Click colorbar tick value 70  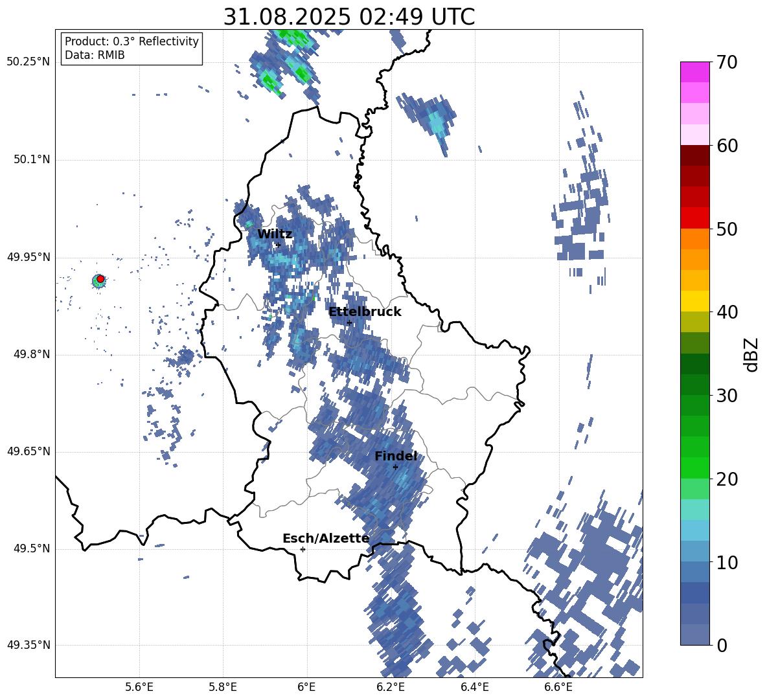tap(727, 62)
